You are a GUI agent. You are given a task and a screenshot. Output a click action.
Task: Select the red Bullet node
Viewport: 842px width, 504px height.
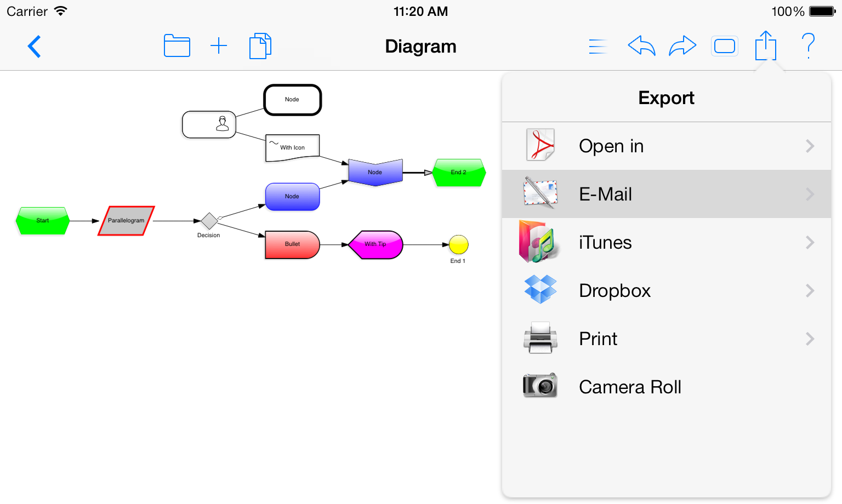(x=292, y=244)
